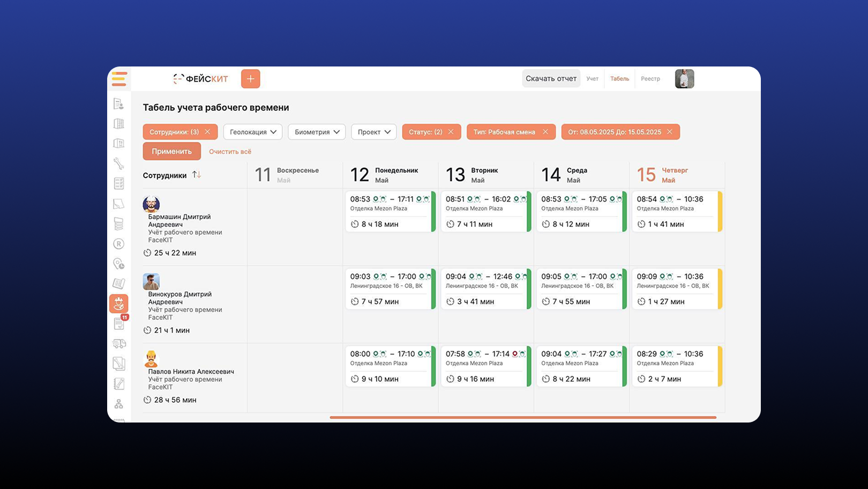The image size is (868, 489).
Task: Open the org structure hierarchy icon
Action: tap(119, 404)
